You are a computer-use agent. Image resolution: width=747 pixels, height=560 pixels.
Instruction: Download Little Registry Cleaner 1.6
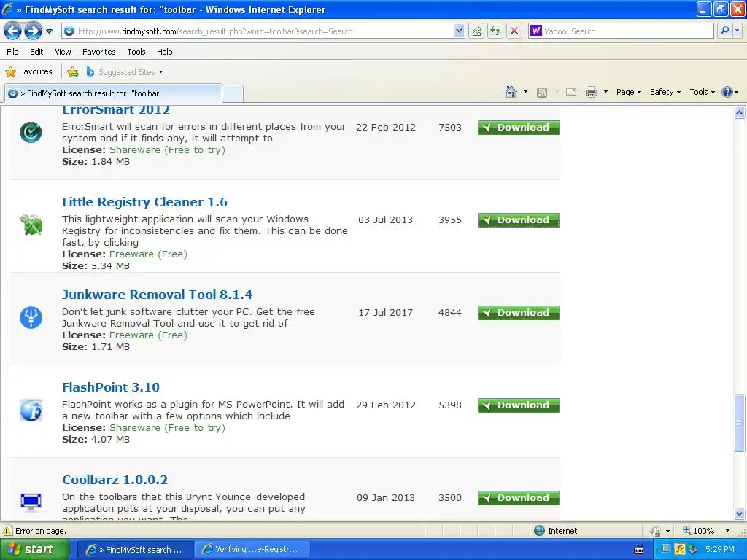pyautogui.click(x=519, y=220)
